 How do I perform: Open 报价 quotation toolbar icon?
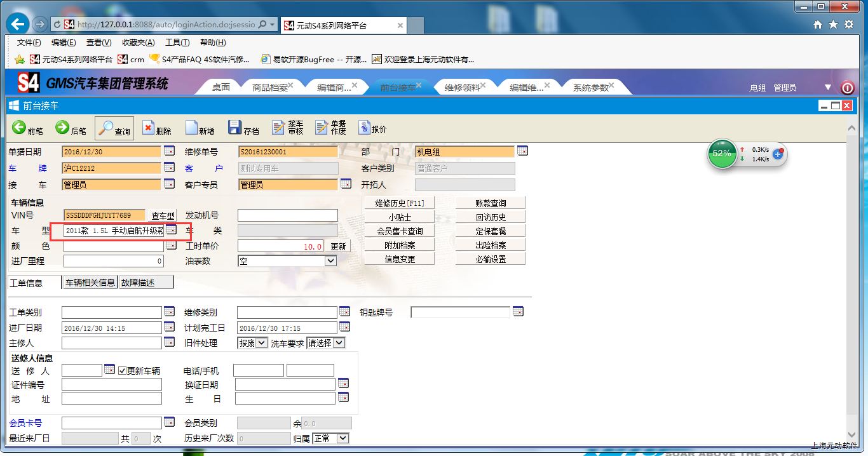click(x=364, y=128)
